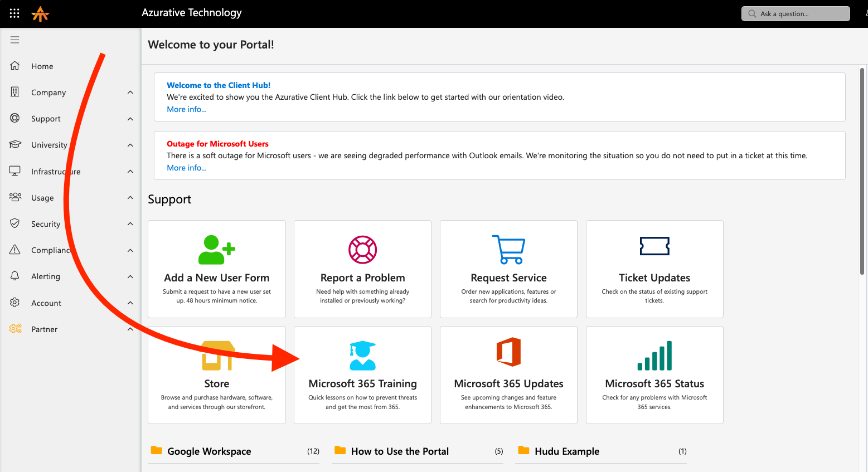
Task: Click the Azurative orange logo
Action: tap(40, 13)
